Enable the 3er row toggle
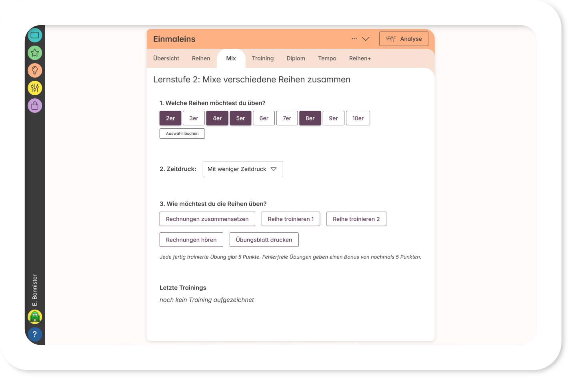This screenshot has width=580, height=392. tap(194, 118)
